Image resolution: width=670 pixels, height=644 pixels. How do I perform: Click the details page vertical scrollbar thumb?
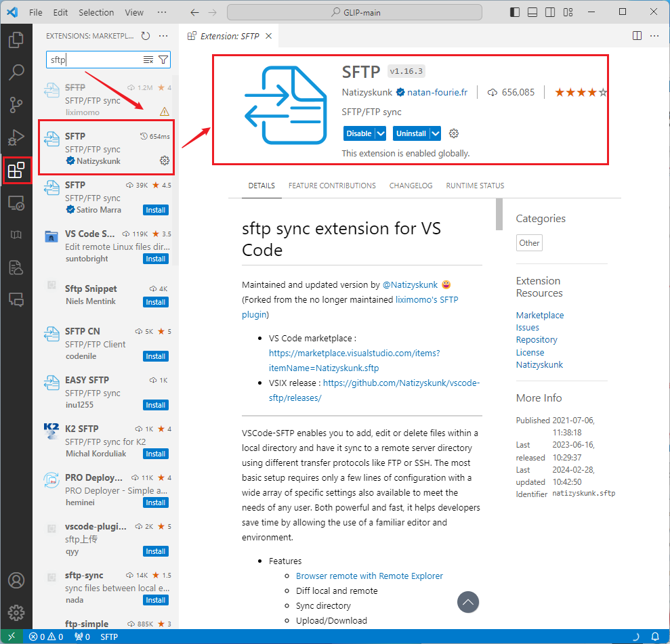point(499,215)
